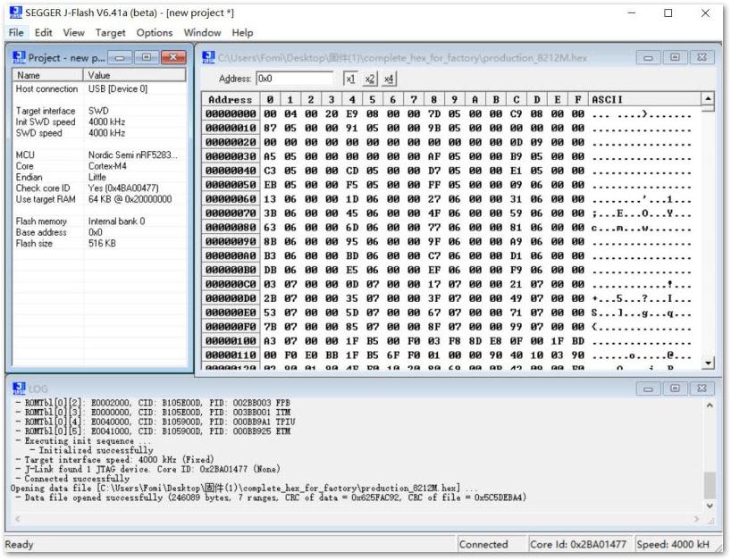Minimize the J-Flash main window

[632, 13]
